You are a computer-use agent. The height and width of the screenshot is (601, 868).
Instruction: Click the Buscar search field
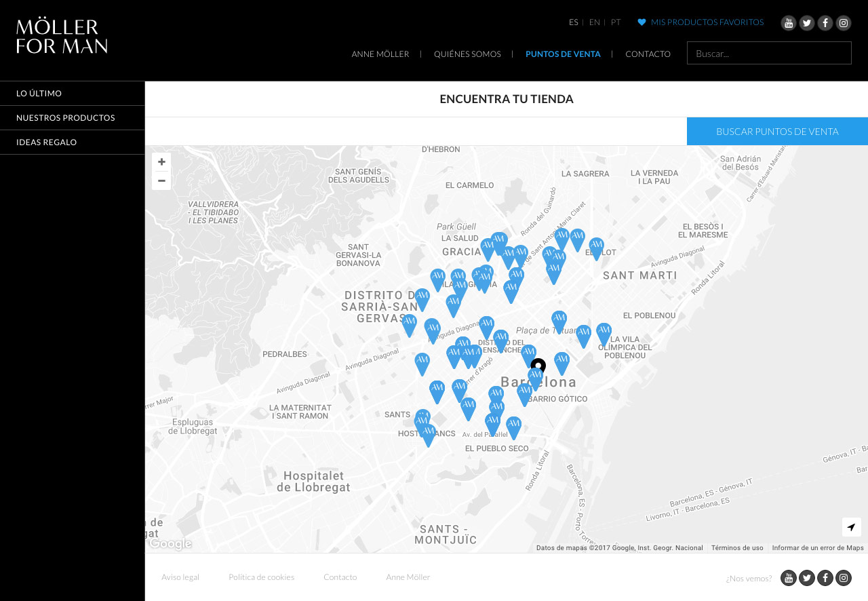click(769, 53)
